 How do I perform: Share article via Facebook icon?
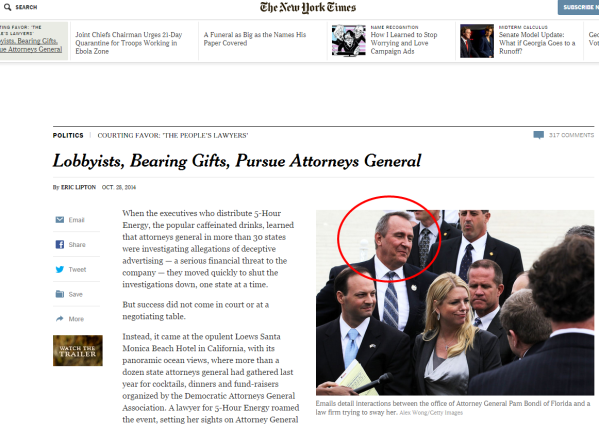pyautogui.click(x=60, y=244)
